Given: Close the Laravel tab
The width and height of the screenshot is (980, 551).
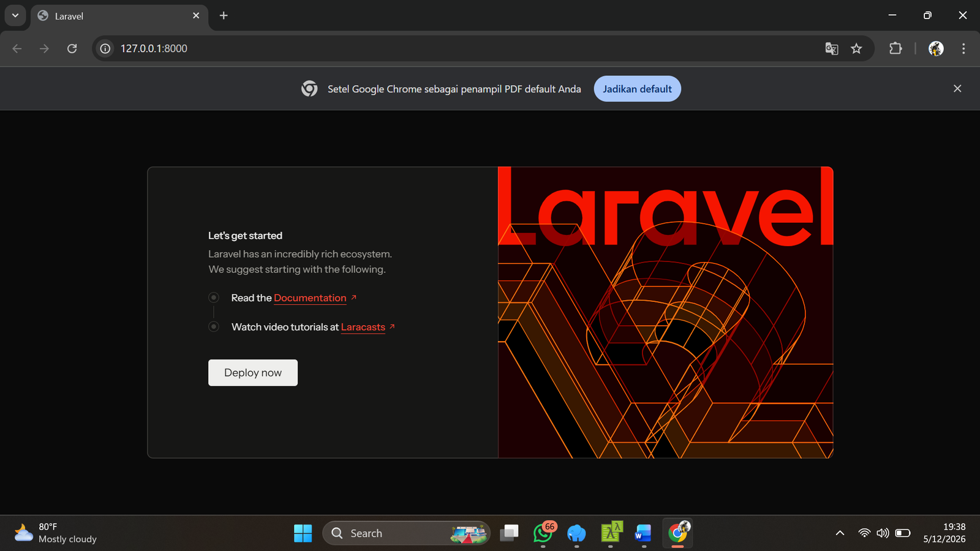Looking at the screenshot, I should [196, 15].
